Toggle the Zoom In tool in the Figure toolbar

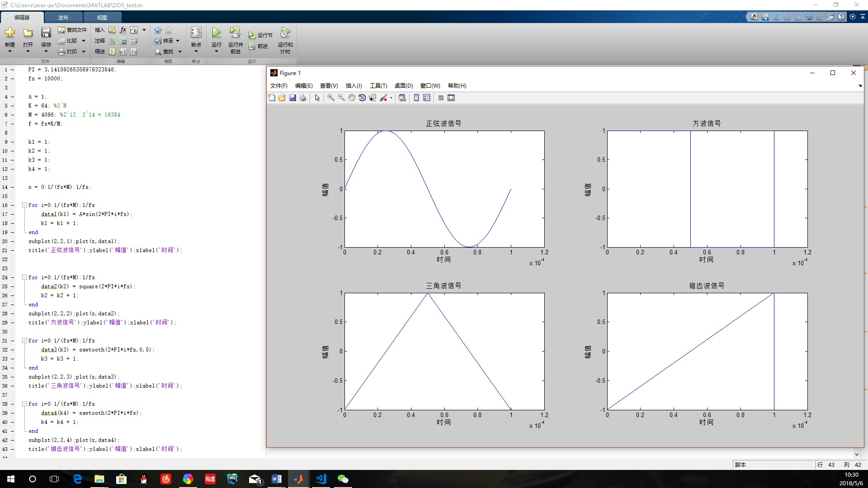pos(331,98)
